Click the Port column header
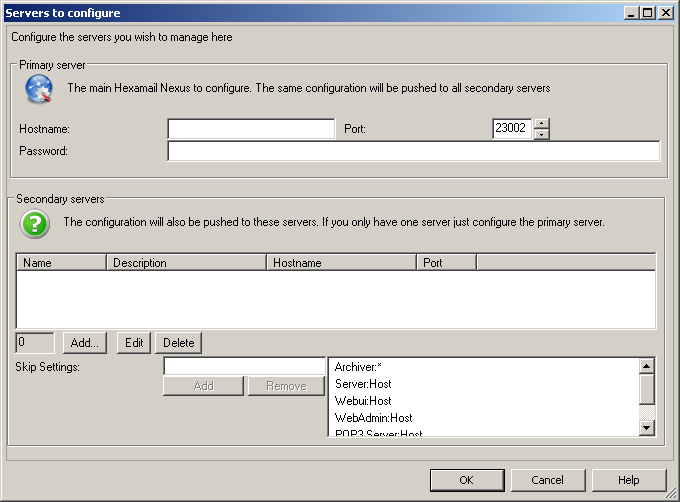Screen dimensions: 680x502 [x=446, y=263]
